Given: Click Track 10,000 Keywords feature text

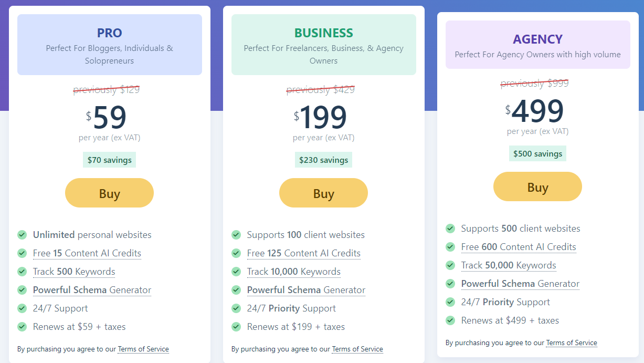Looking at the screenshot, I should tap(294, 272).
